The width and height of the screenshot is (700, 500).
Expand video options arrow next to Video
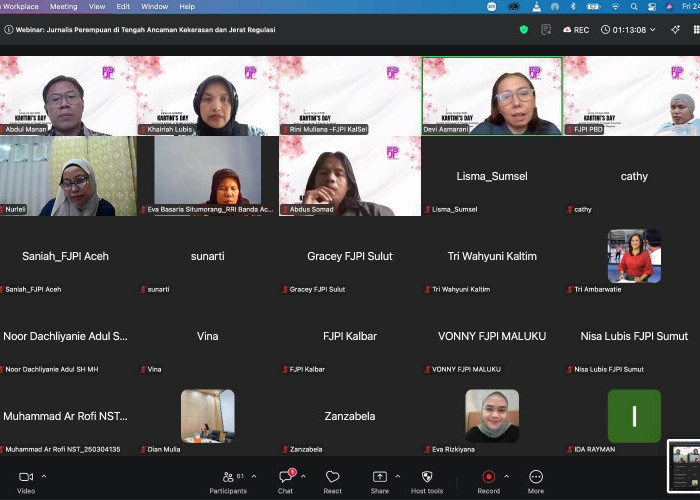click(44, 477)
